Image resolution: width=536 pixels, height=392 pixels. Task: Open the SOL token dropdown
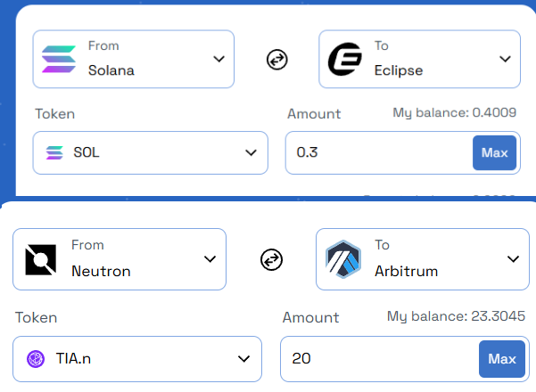click(x=151, y=152)
